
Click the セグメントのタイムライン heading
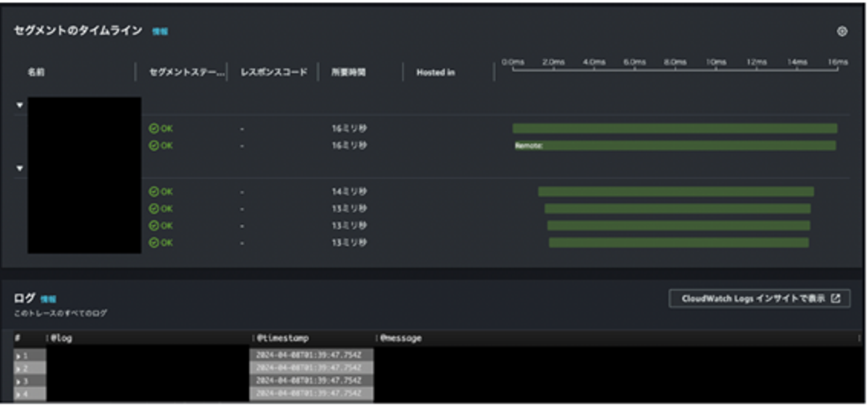tap(78, 31)
